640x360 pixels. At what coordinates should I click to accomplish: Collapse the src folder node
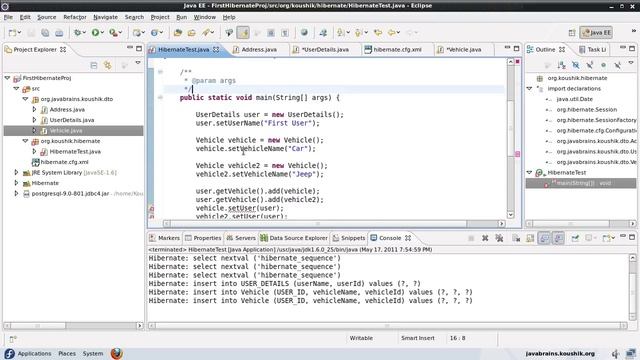[x=16, y=88]
